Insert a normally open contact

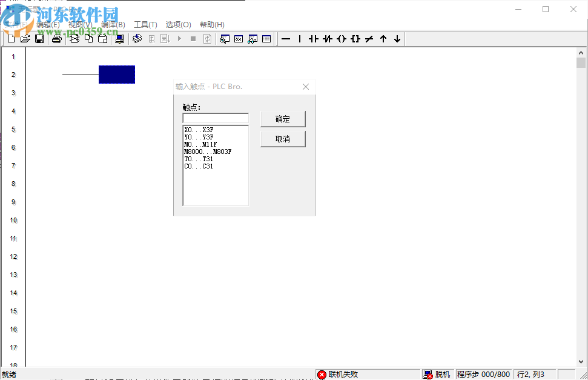click(x=314, y=39)
